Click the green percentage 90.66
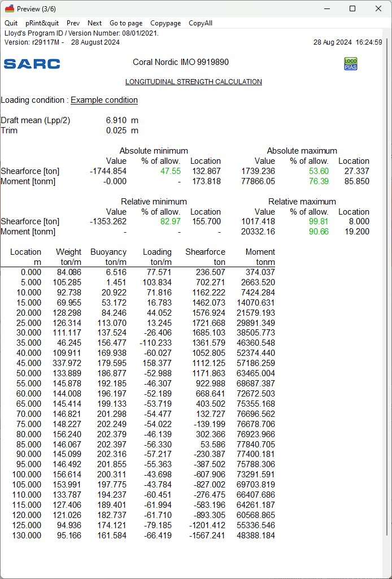392x579 pixels. (319, 232)
